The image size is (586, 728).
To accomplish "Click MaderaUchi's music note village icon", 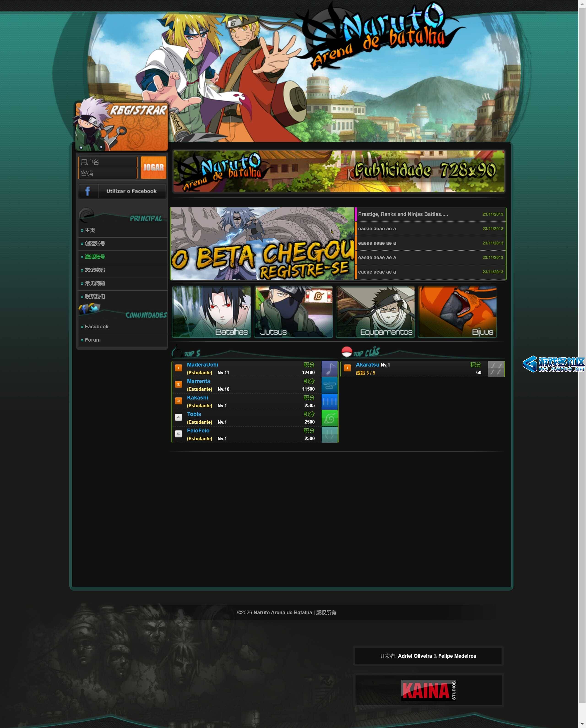I will (329, 368).
